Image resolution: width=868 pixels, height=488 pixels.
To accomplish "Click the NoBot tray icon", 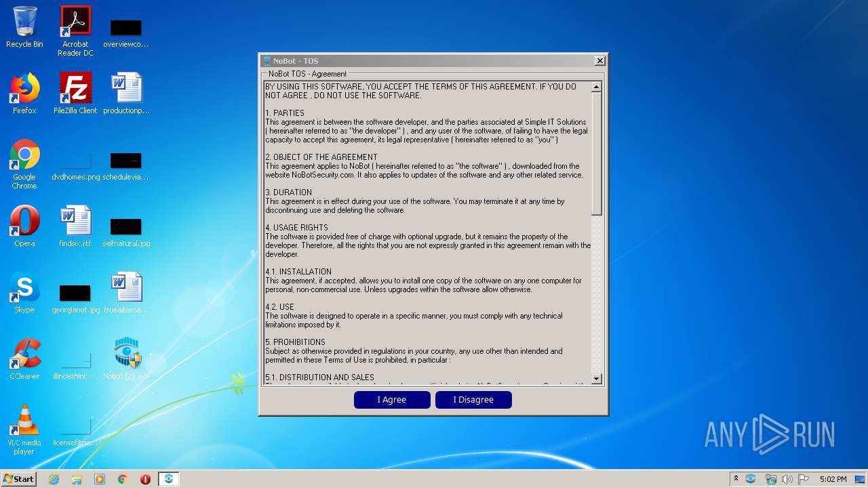I will coord(751,479).
